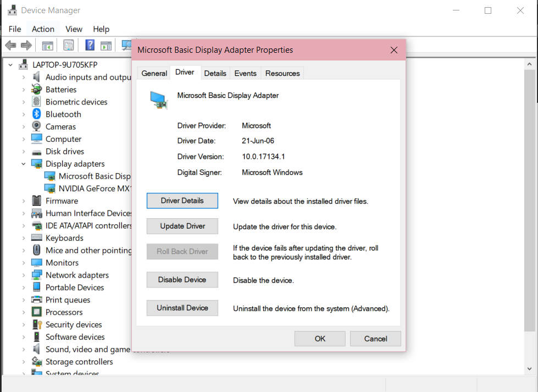Expand the Network adapters category arrow
Image resolution: width=538 pixels, height=392 pixels.
[23, 275]
